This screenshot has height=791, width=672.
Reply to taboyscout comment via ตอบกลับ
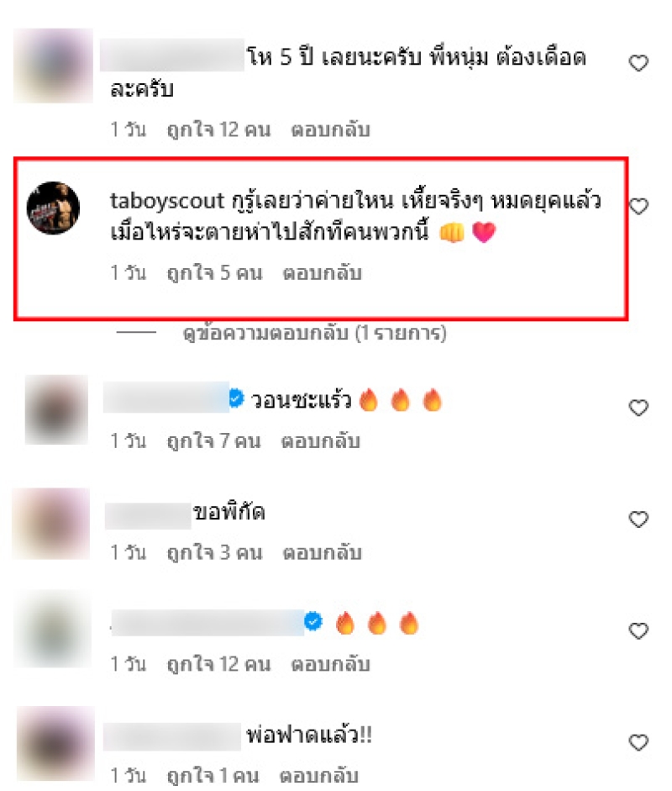pos(322,273)
